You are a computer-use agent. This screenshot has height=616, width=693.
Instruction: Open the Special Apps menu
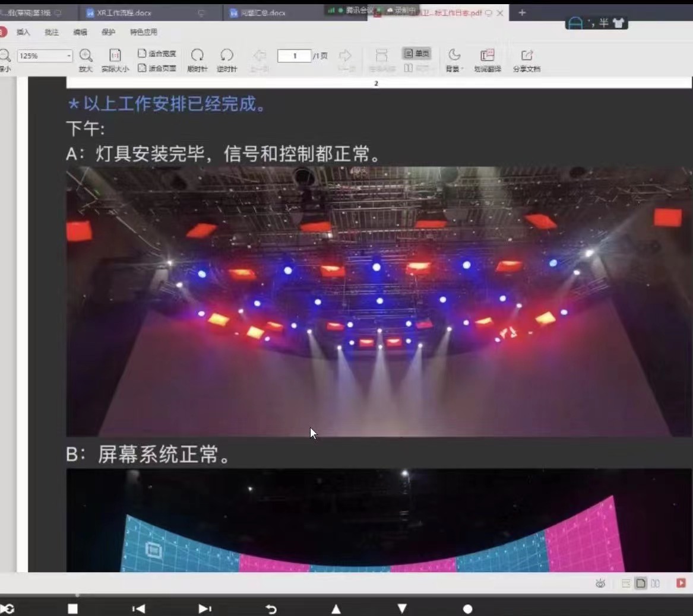tap(144, 32)
